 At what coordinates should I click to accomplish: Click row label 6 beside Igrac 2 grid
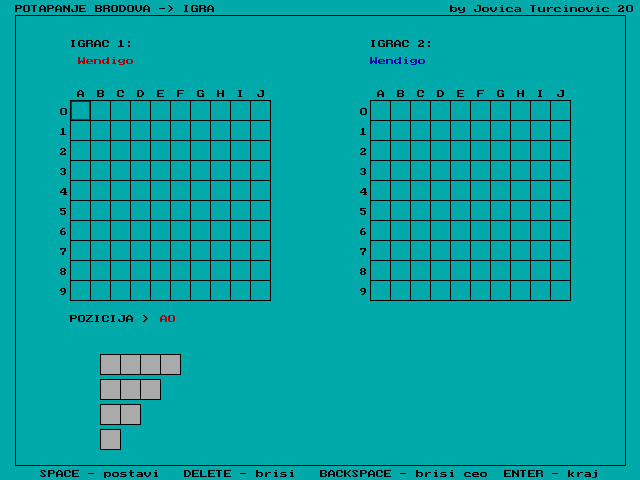[363, 231]
